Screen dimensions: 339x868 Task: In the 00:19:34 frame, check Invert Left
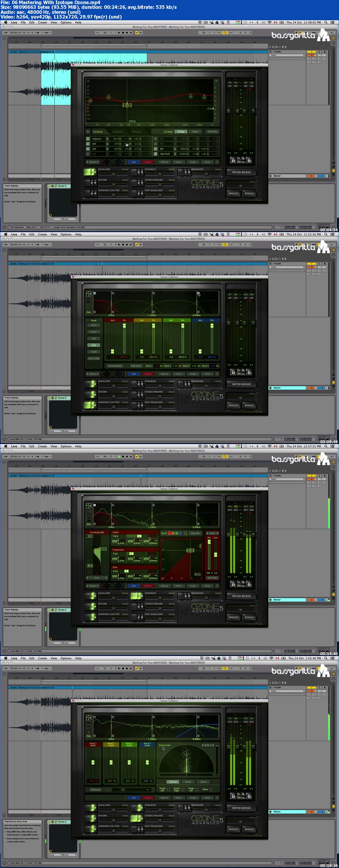168,789
